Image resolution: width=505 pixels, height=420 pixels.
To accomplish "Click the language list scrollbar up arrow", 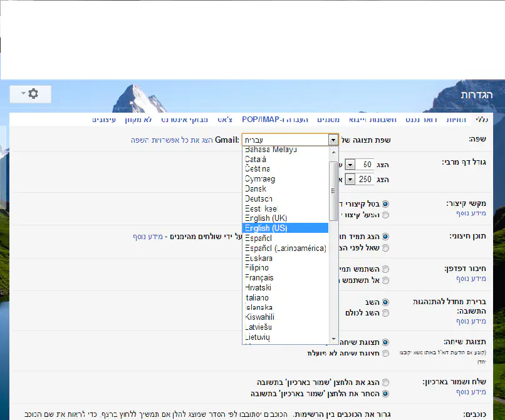I will pos(334,151).
